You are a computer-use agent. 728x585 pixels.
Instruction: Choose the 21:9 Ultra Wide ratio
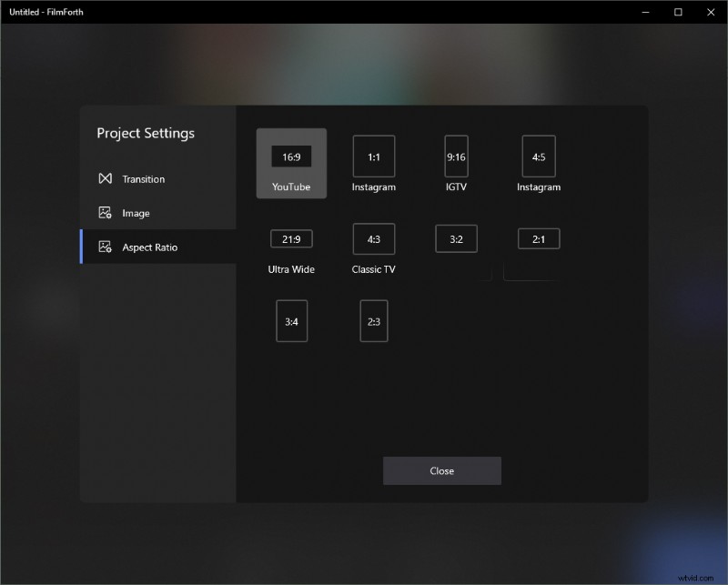point(291,239)
